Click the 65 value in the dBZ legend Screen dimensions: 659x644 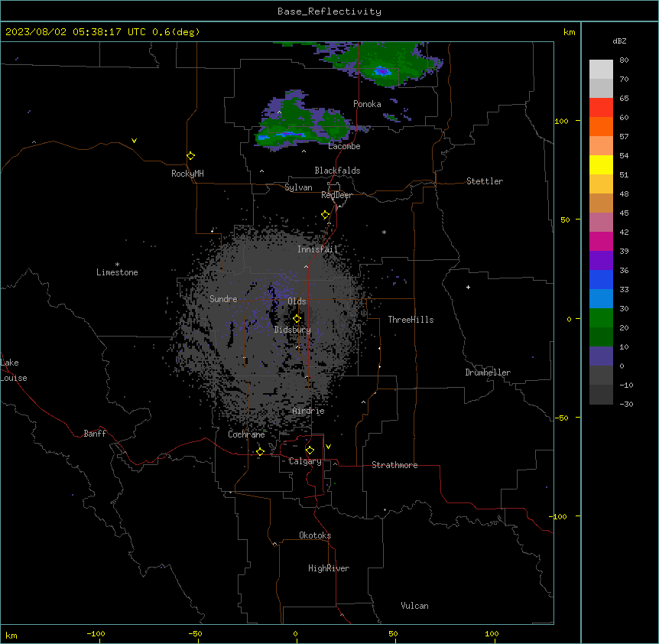click(x=624, y=99)
